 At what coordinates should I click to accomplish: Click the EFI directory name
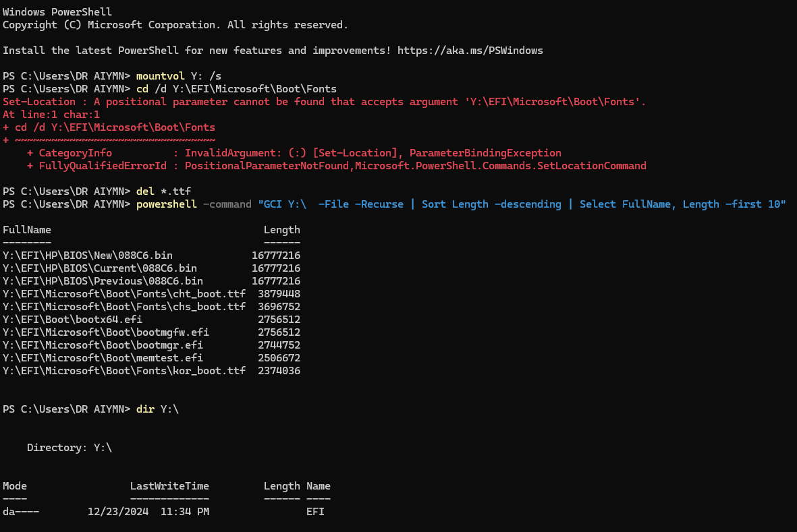click(x=315, y=512)
